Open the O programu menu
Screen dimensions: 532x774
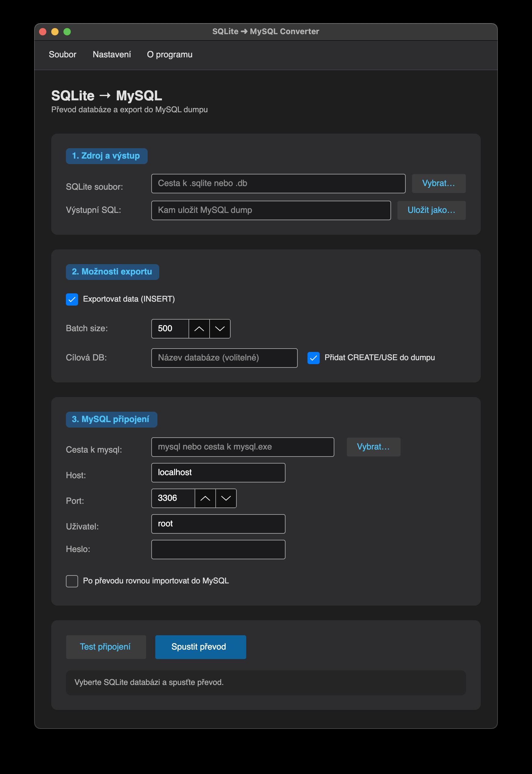point(170,55)
